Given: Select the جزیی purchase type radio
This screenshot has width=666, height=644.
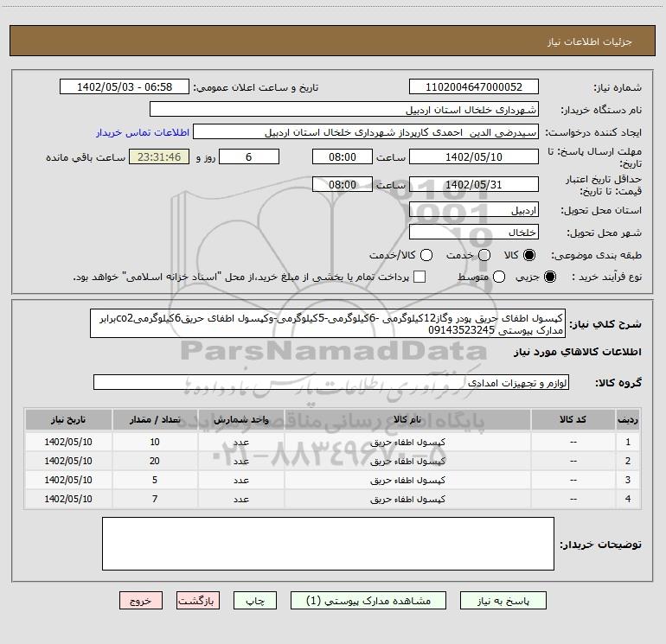Looking at the screenshot, I should 549,277.
